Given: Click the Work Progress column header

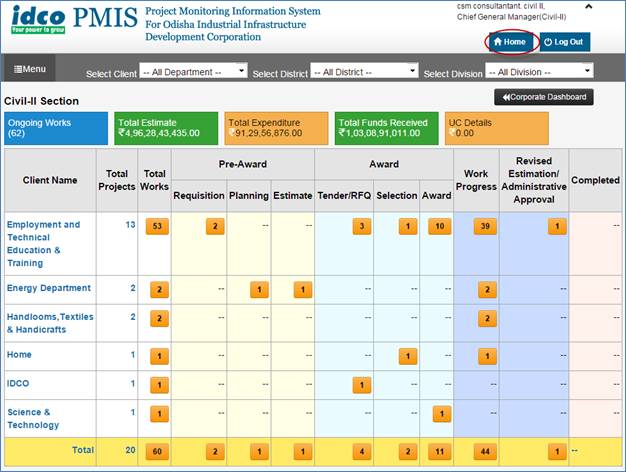Looking at the screenshot, I should tap(476, 180).
